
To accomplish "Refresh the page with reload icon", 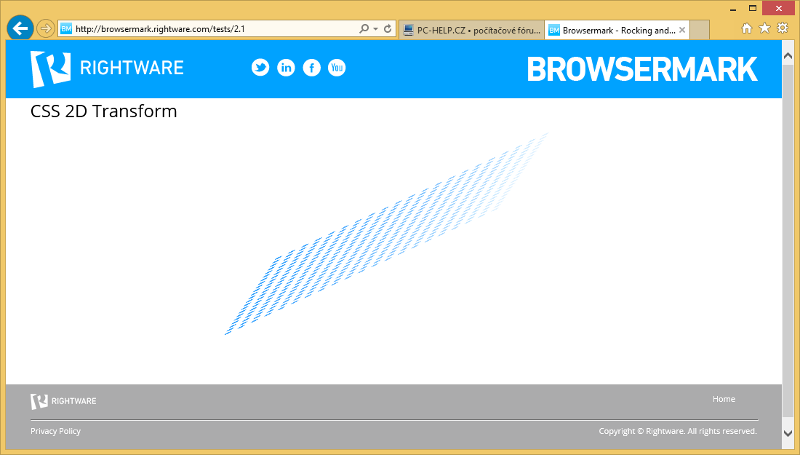I will click(388, 29).
